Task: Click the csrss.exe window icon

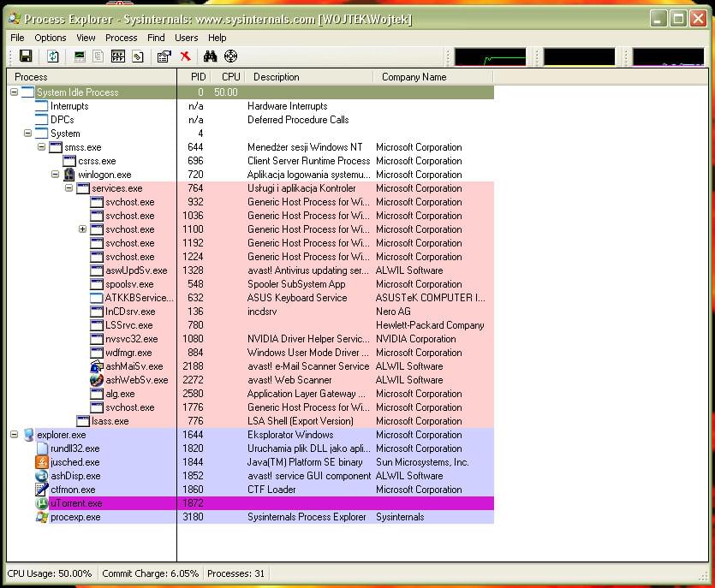Action: click(69, 161)
